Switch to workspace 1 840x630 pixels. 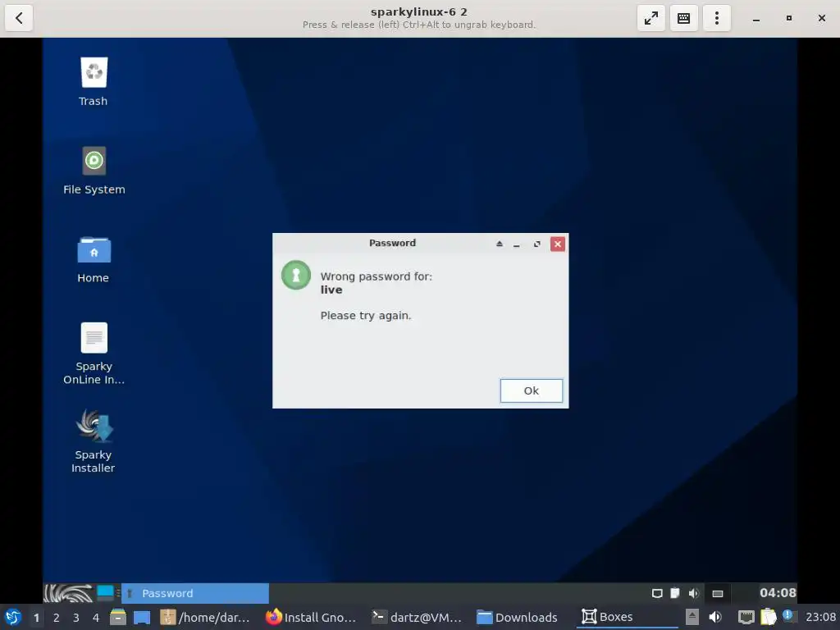[x=36, y=618]
